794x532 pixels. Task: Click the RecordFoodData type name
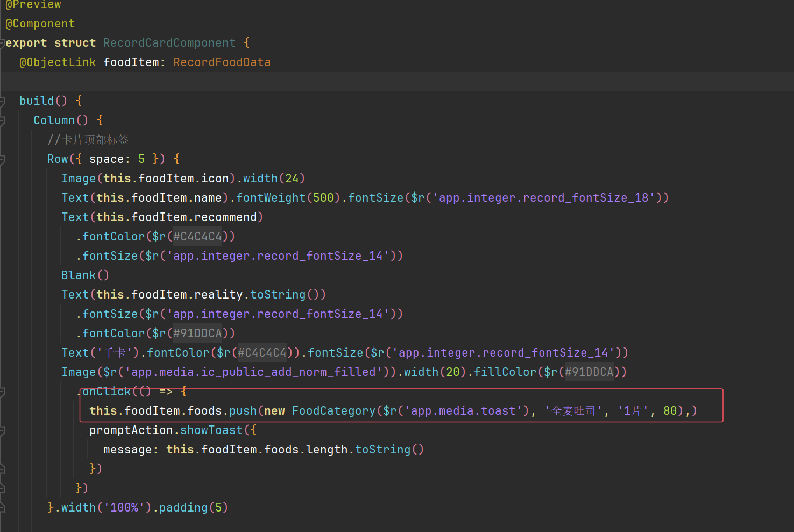coord(222,62)
